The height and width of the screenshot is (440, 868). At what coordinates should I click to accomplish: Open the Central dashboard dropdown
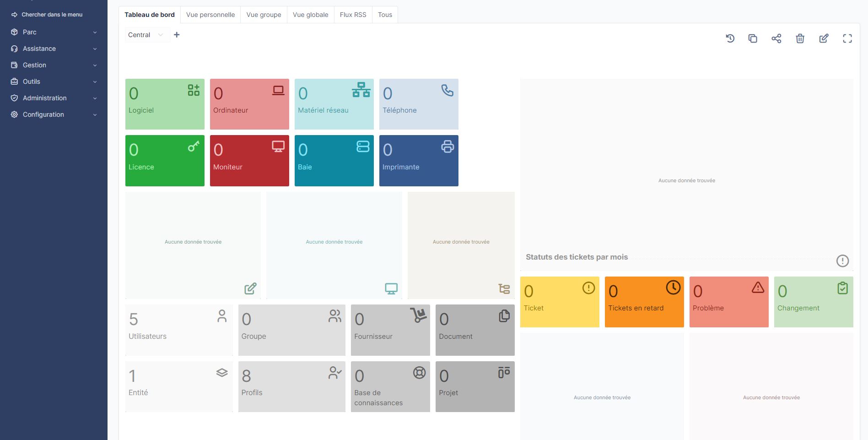[x=146, y=35]
